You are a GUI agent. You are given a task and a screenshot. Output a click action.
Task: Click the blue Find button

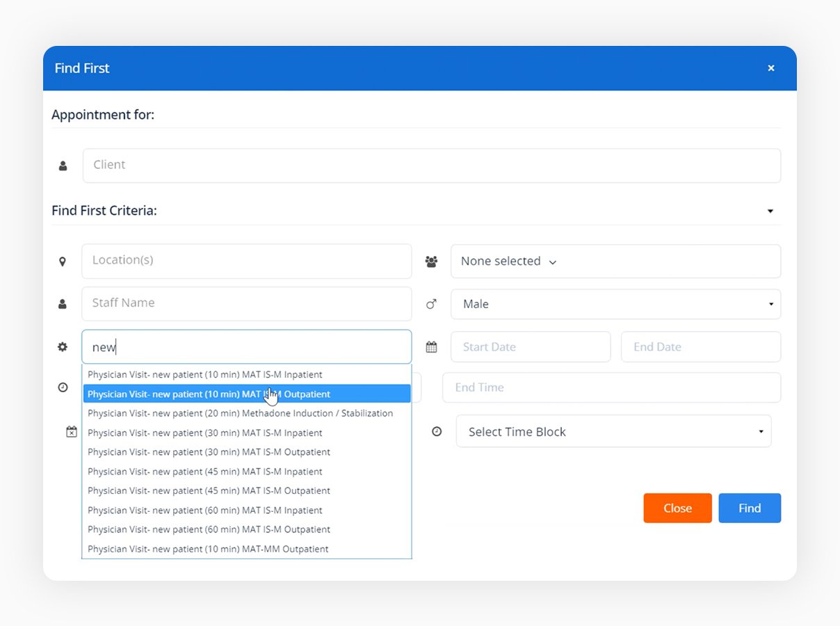(x=749, y=508)
